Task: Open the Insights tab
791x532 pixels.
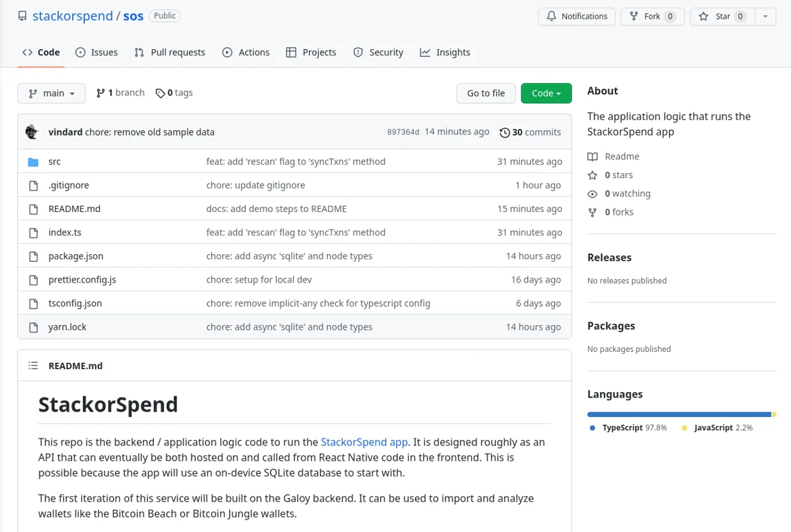Action: (x=445, y=53)
